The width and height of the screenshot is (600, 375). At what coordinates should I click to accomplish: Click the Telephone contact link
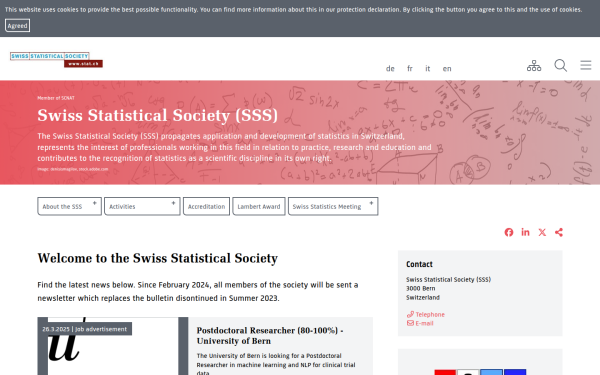426,314
